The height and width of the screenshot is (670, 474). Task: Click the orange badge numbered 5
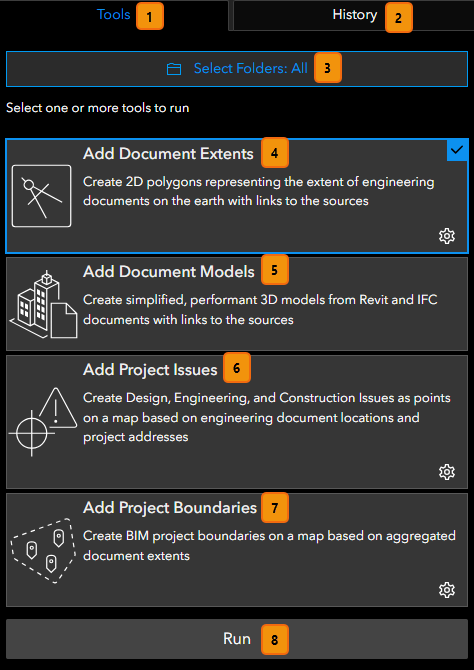pos(274,270)
